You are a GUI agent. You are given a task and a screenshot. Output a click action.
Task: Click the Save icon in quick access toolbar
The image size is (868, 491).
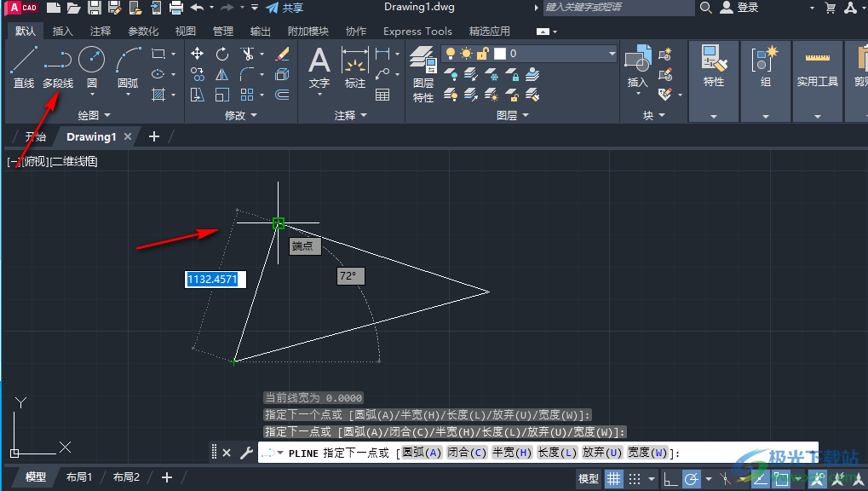[x=94, y=8]
